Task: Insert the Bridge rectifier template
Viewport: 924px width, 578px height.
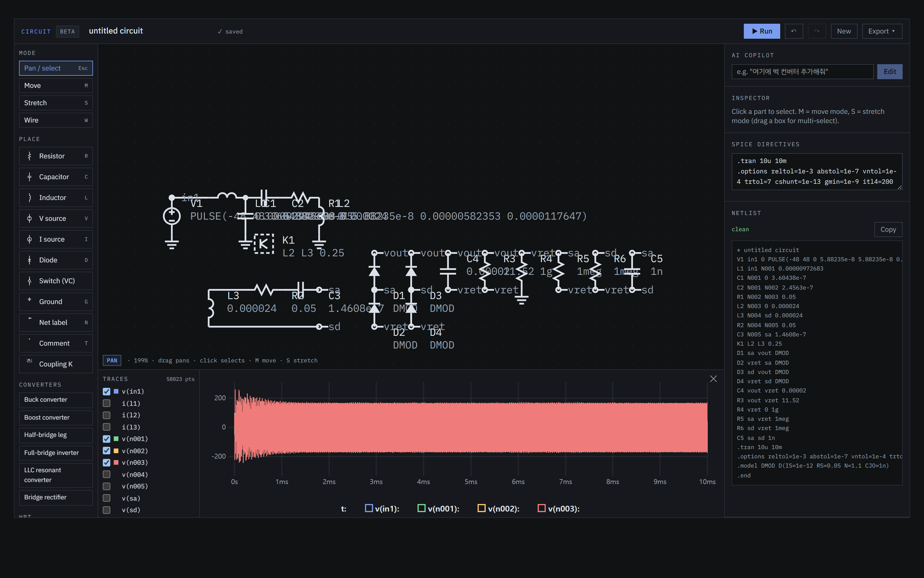Action: point(56,497)
